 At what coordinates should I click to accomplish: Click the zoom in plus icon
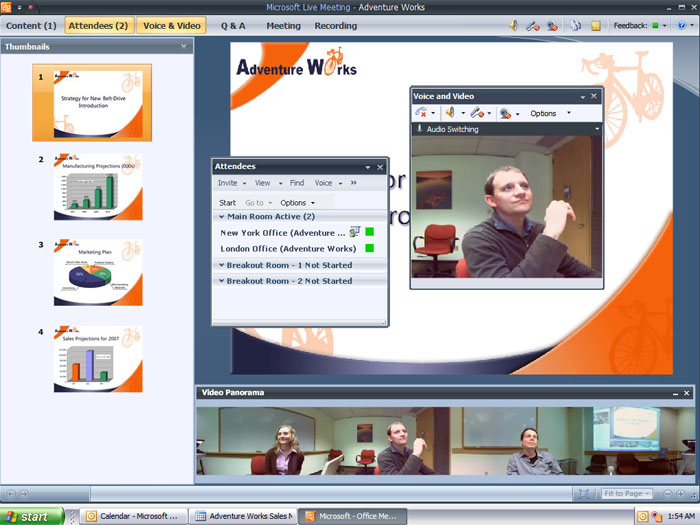point(680,494)
